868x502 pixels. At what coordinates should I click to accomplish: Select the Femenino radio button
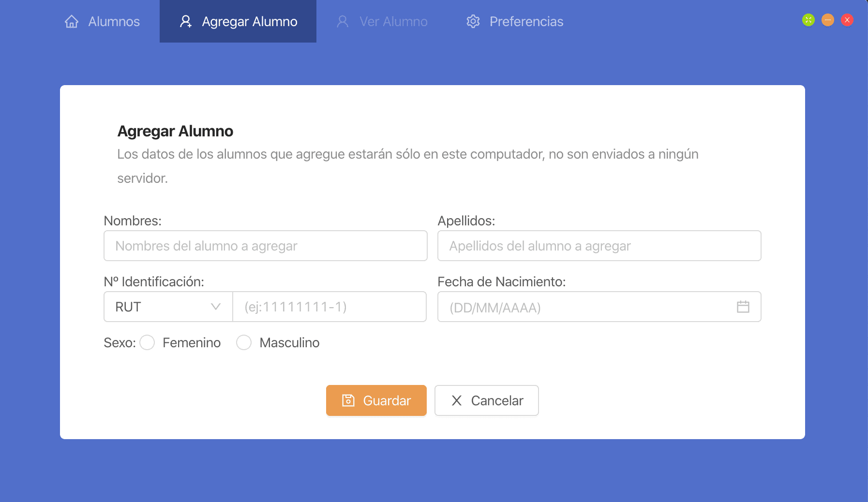(147, 342)
